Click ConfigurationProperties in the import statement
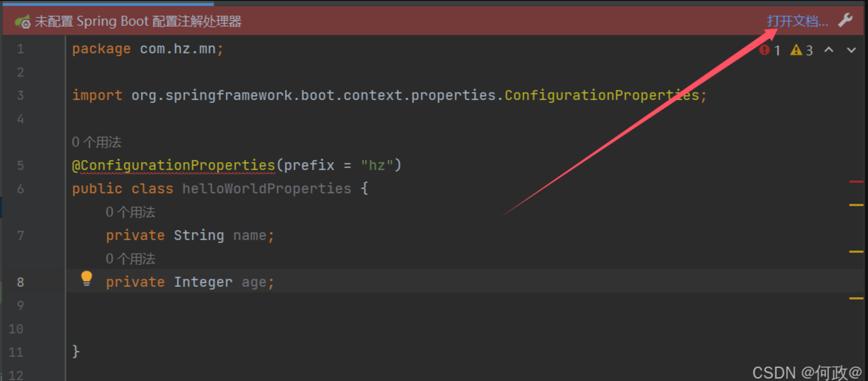 pyautogui.click(x=602, y=96)
